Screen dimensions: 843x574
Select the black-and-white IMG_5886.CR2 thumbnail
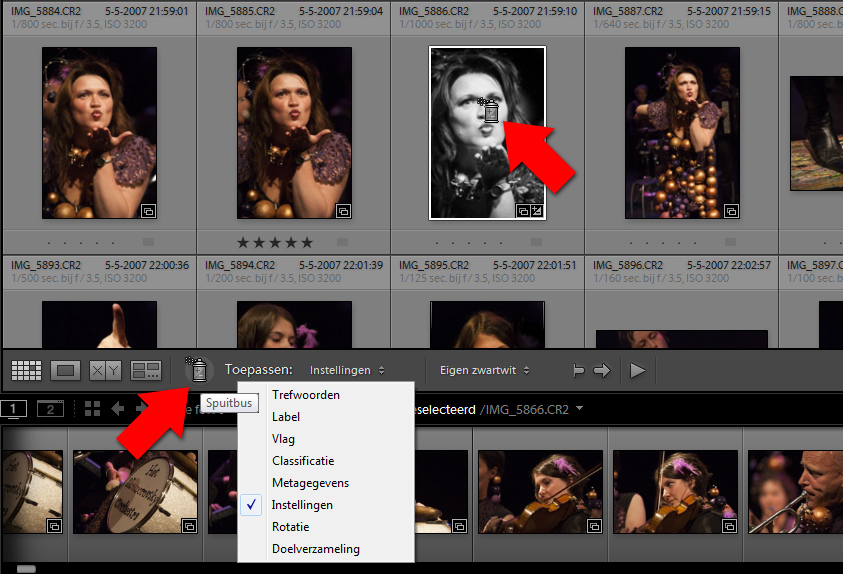(x=486, y=132)
